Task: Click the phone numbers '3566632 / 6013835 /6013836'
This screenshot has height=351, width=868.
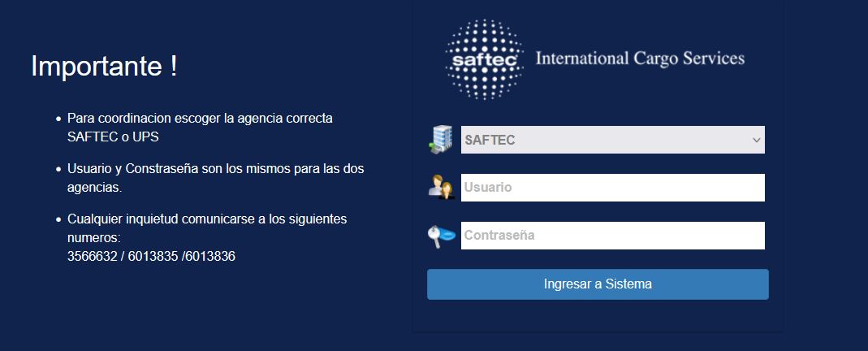Action: [x=151, y=256]
